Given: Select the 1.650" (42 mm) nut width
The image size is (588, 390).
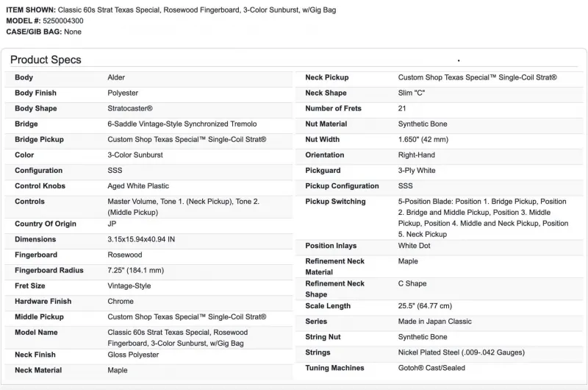Looking at the screenshot, I should (x=423, y=139).
